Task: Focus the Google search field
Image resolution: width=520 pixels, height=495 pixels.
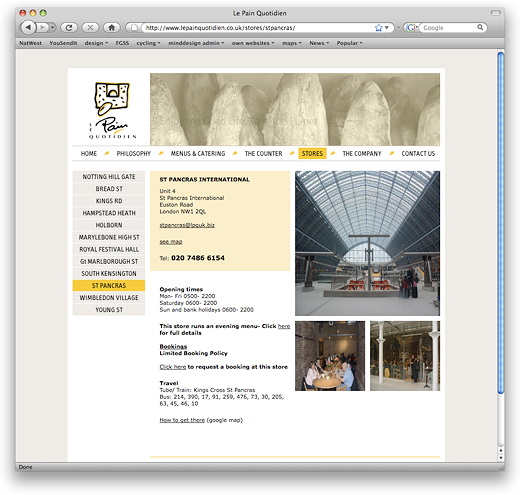Action: pos(449,28)
